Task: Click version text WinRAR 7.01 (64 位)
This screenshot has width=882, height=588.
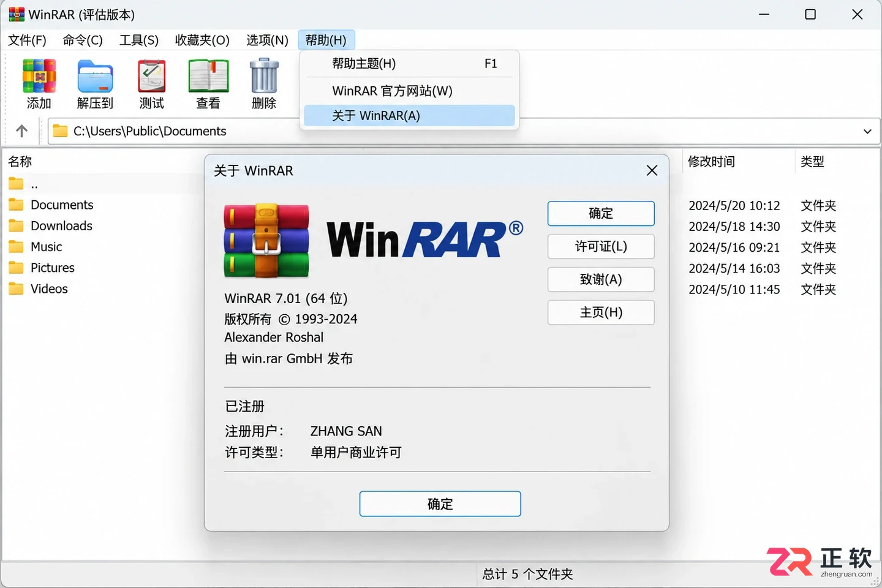Action: (286, 298)
